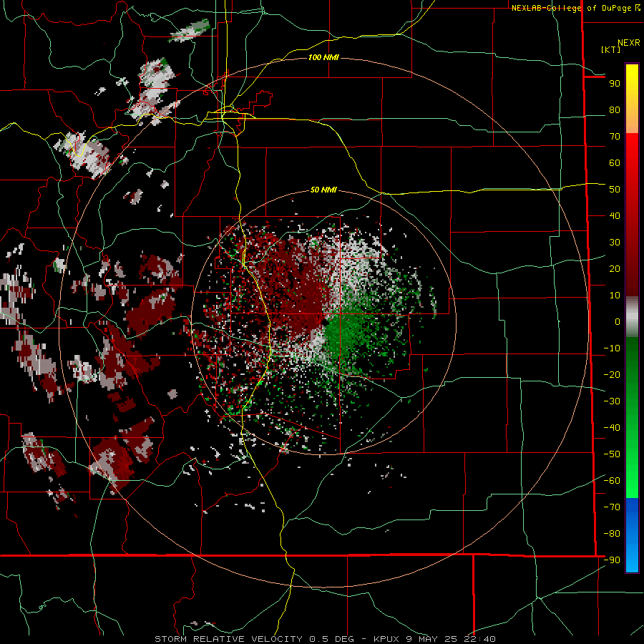
Task: Click the 'NEXR' label above color scale
Action: (629, 43)
